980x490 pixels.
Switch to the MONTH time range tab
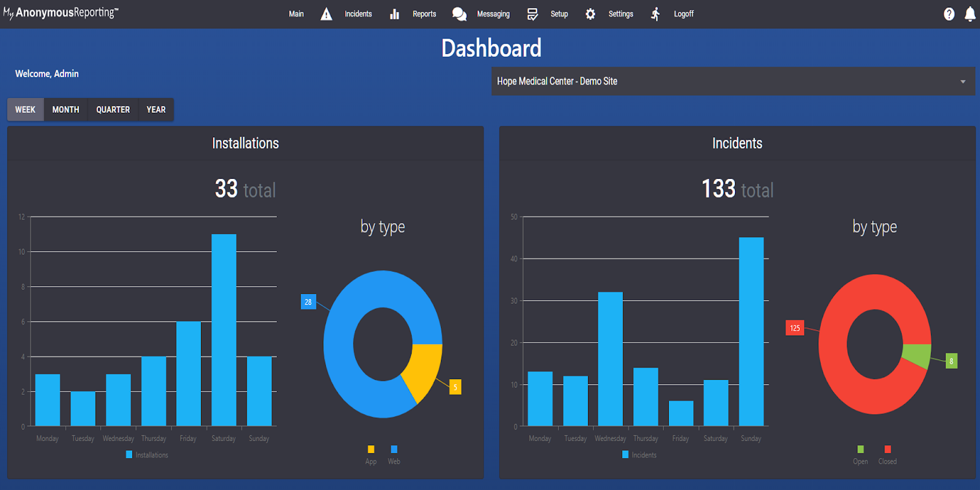pos(66,110)
